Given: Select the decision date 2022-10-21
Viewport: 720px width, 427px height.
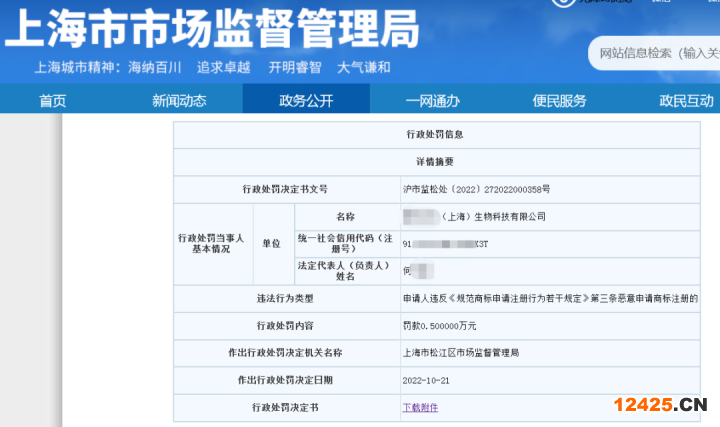Looking at the screenshot, I should tap(426, 380).
